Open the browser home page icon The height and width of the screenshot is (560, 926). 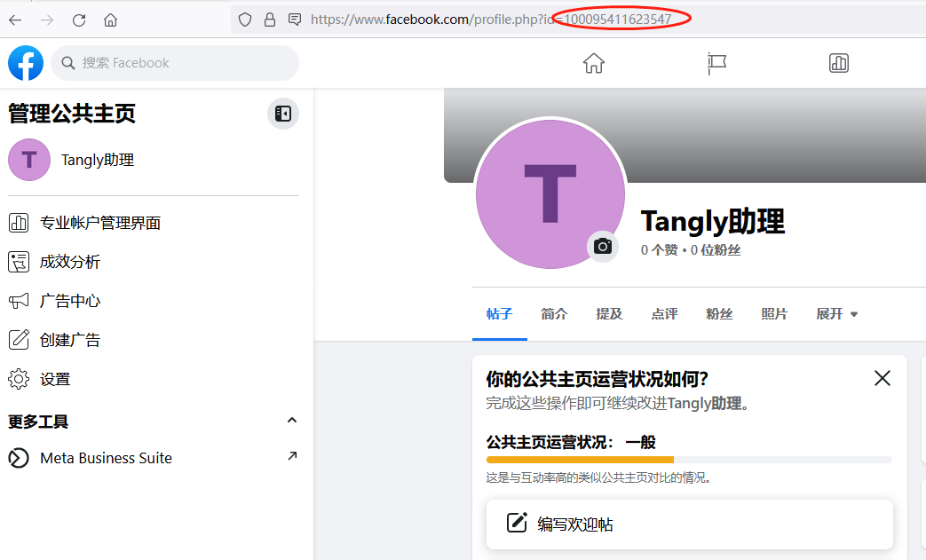pos(110,20)
